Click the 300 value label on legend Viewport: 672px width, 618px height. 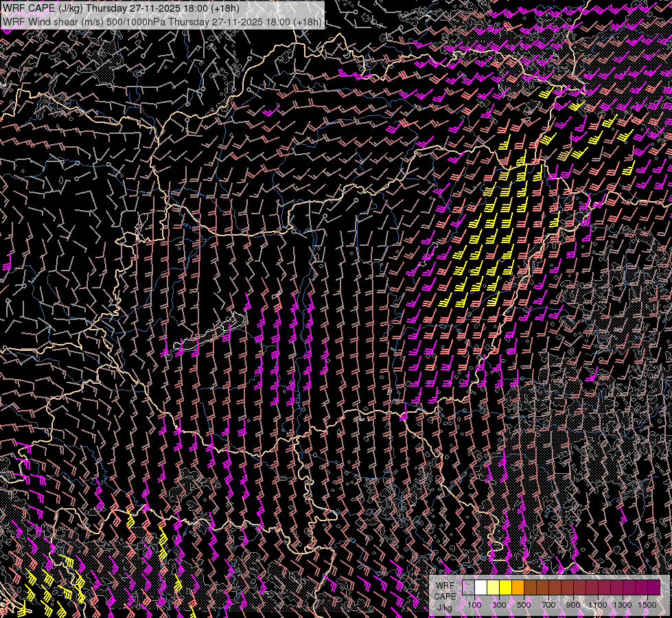click(x=499, y=605)
